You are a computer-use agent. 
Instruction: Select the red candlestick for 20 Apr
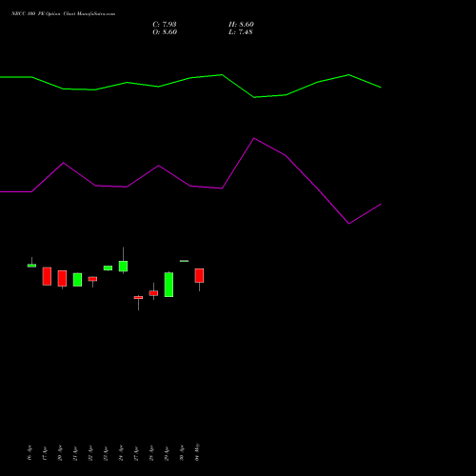(x=62, y=278)
